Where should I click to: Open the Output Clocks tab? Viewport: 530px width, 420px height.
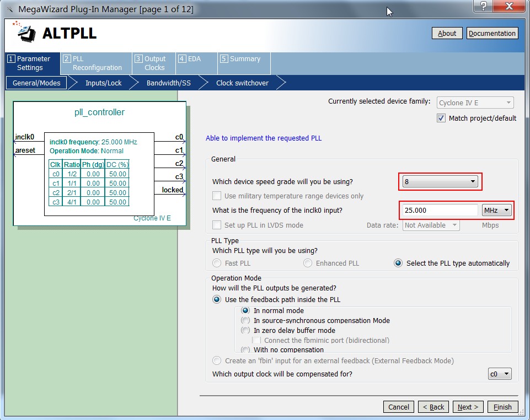(x=154, y=63)
